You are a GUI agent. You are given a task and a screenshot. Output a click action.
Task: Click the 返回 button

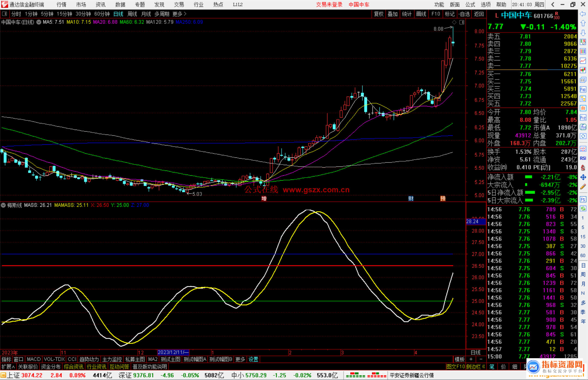(479, 14)
